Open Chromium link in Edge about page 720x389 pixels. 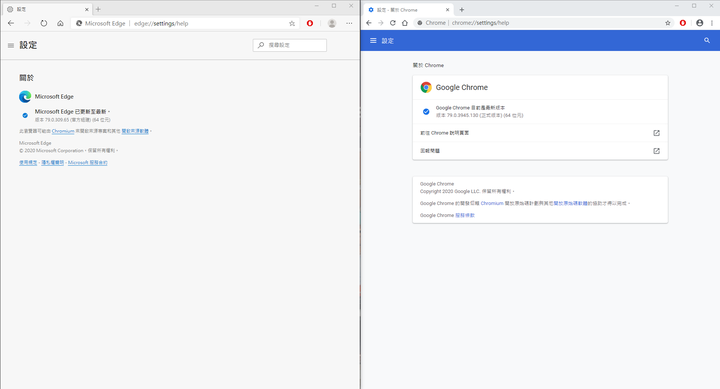[x=63, y=131]
